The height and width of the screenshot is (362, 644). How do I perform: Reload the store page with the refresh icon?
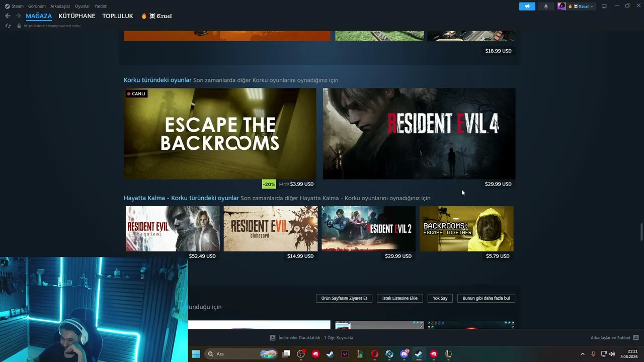pos(8,26)
